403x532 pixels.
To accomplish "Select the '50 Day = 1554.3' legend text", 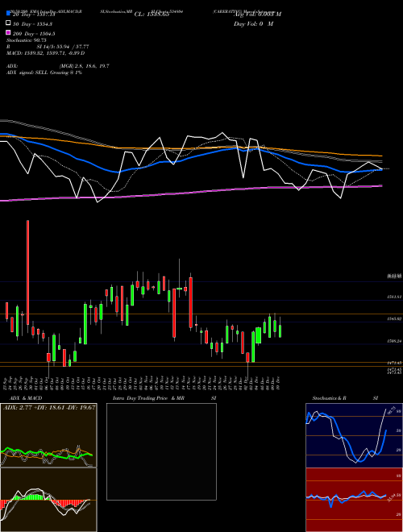I will (32, 24).
